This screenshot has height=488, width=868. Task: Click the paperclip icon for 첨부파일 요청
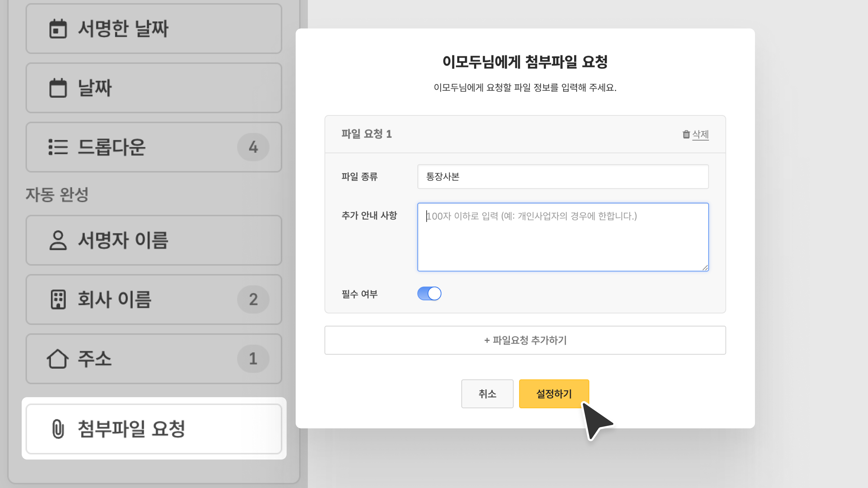(58, 429)
